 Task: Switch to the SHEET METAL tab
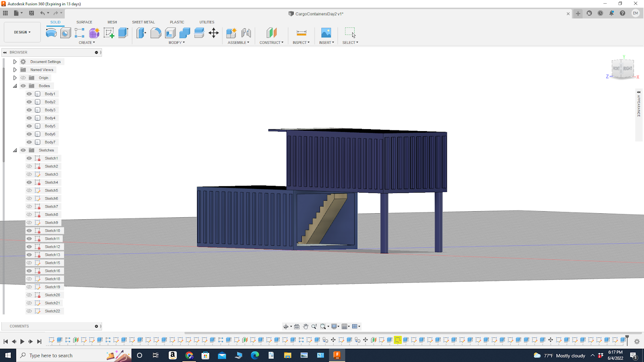click(x=143, y=22)
